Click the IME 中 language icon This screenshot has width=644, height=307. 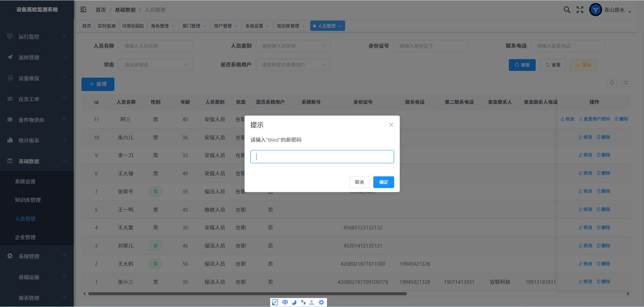(x=285, y=302)
